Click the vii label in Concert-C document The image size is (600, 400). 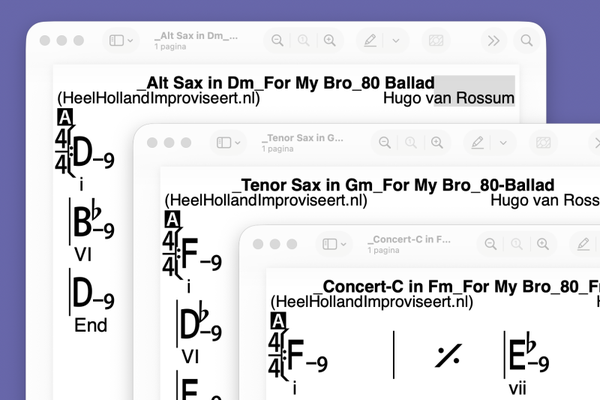click(517, 389)
